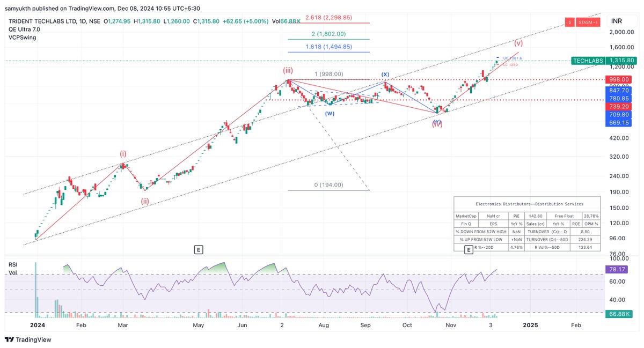The width and height of the screenshot is (644, 348).
Task: Click the earnings E marker above the May label
Action: pos(199,249)
